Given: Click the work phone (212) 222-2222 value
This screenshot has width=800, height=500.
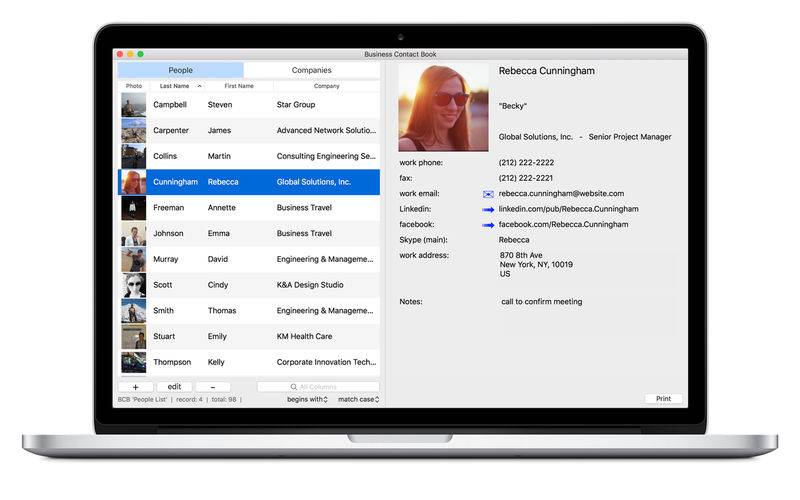Looking at the screenshot, I should tap(526, 163).
